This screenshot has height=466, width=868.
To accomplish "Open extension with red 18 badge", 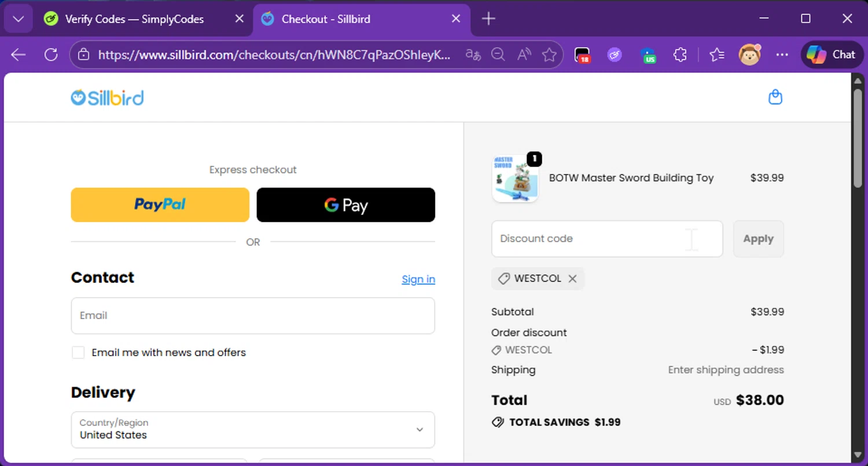I will 582,55.
